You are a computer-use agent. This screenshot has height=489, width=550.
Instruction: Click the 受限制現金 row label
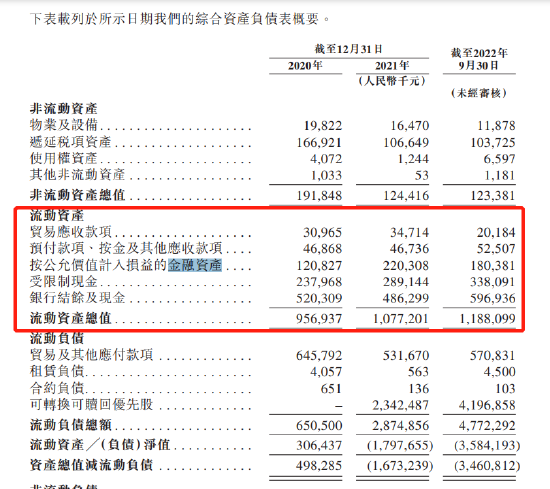pyautogui.click(x=63, y=282)
